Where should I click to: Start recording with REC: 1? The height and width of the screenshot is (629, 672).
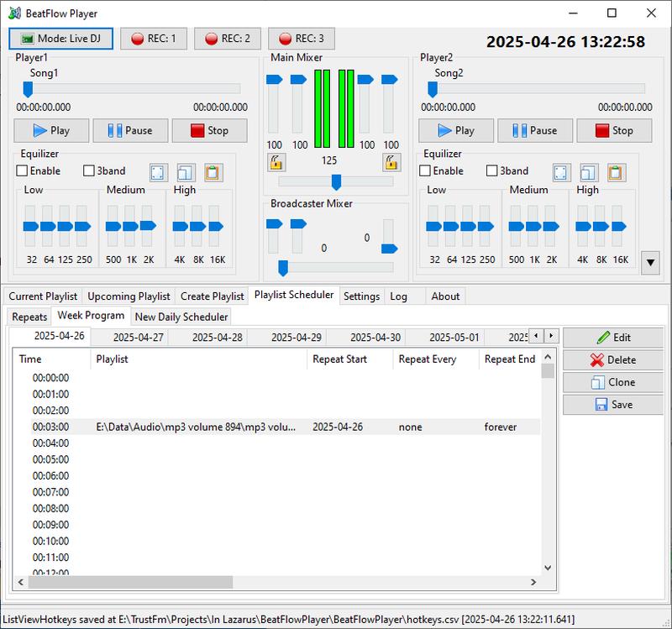154,39
